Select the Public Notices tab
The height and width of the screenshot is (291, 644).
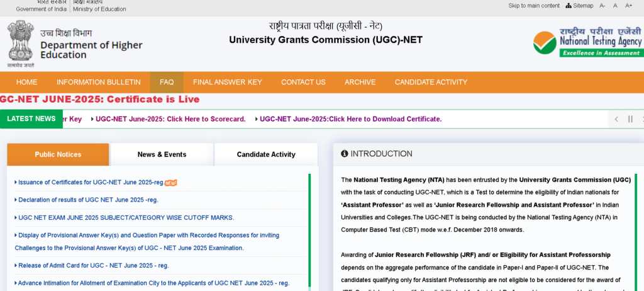[58, 154]
